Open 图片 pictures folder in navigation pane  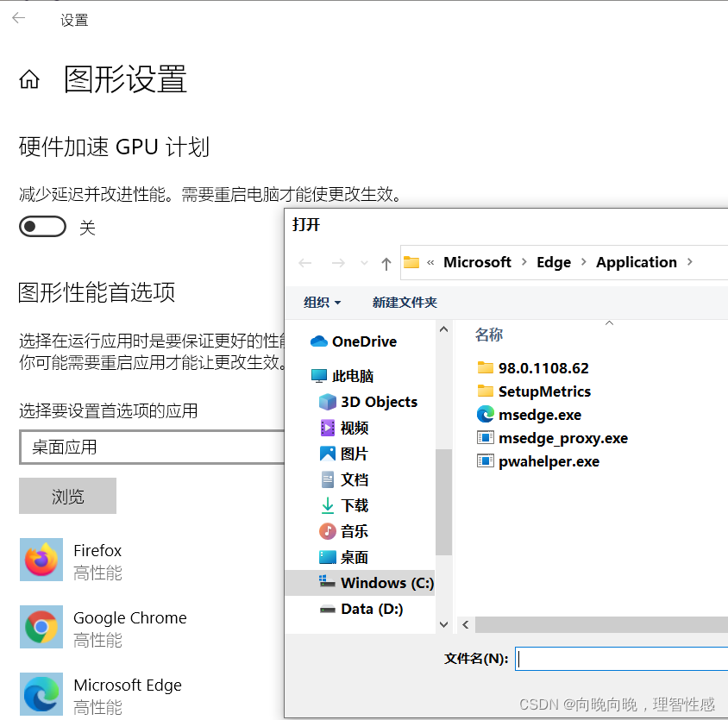click(x=344, y=454)
